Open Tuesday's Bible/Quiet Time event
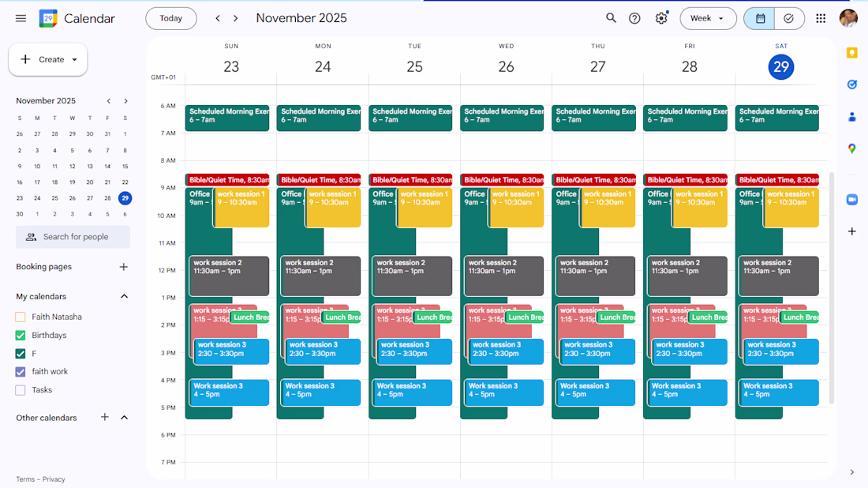868x488 pixels. [x=410, y=180]
